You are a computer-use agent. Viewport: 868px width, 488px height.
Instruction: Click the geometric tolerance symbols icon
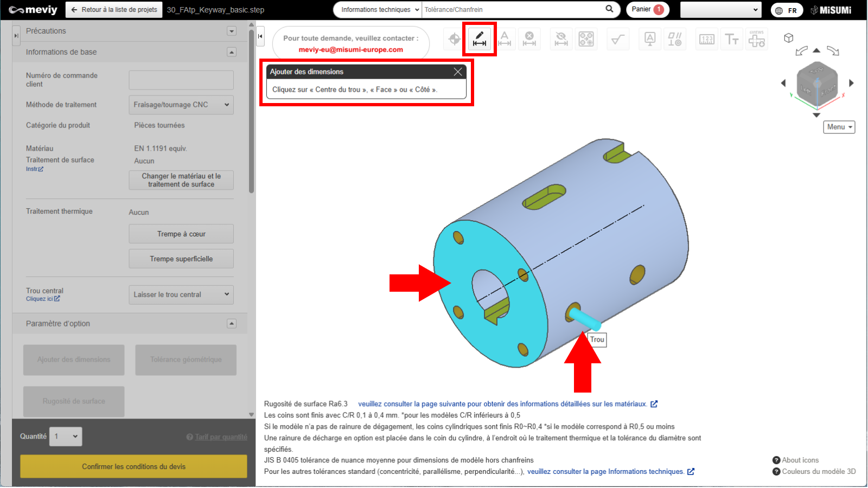[675, 39]
